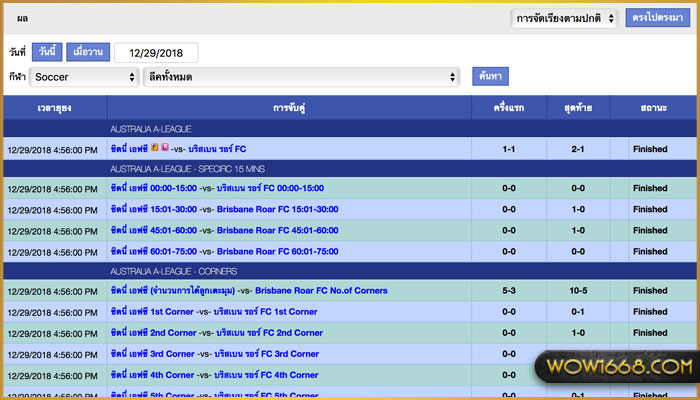Click the เวลาฮ่องกง column header
The width and height of the screenshot is (700, 400).
click(55, 108)
